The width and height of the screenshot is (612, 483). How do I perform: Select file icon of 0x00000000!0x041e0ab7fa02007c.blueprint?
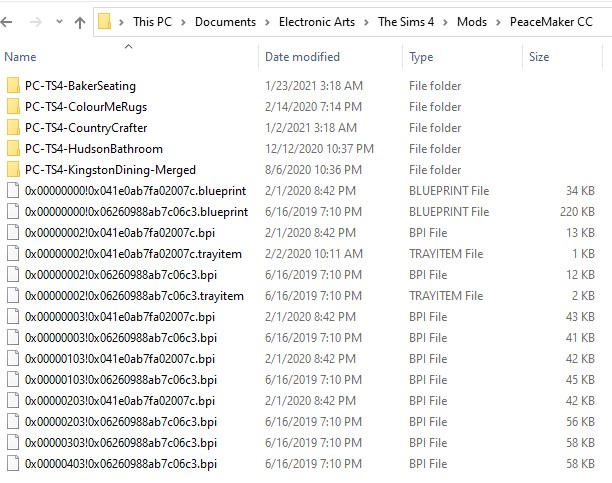coord(13,191)
